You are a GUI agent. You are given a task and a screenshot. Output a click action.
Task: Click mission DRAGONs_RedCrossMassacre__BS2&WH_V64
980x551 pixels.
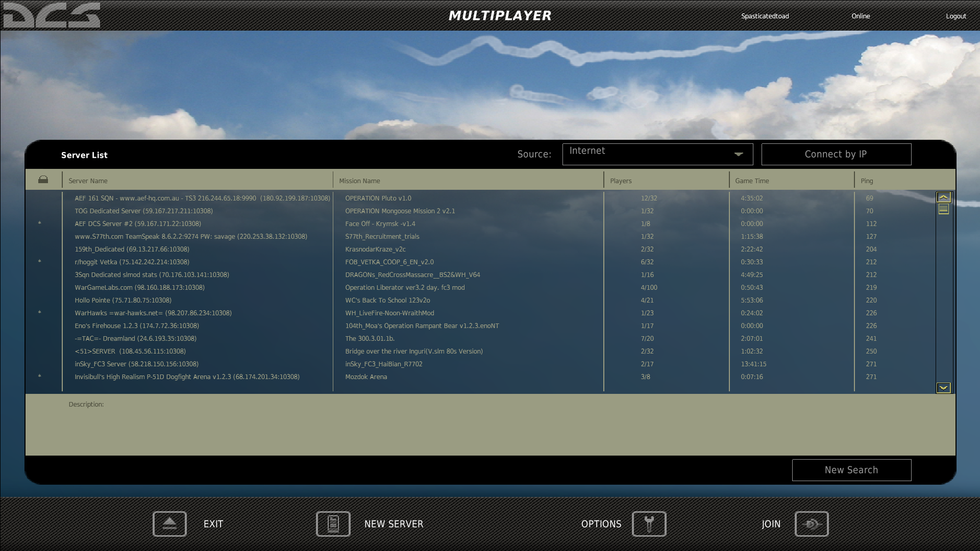click(x=412, y=274)
